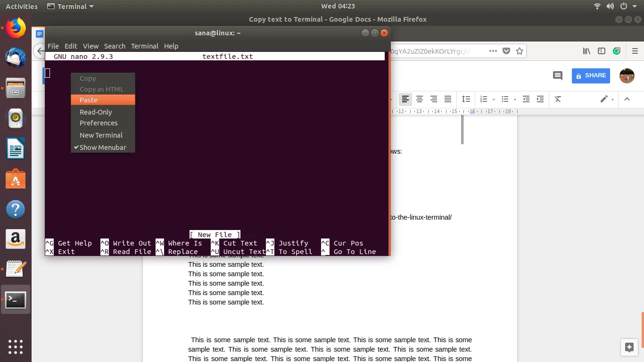644x362 pixels.
Task: Toggle Read-Only mode in context menu
Action: (x=96, y=112)
